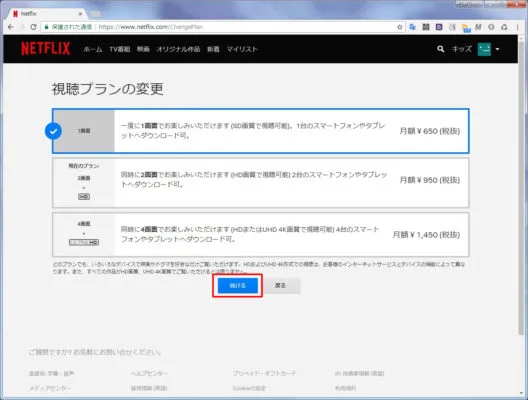Image resolution: width=528 pixels, height=400 pixels.
Task: Open 新着 in the navigation
Action: [x=213, y=49]
